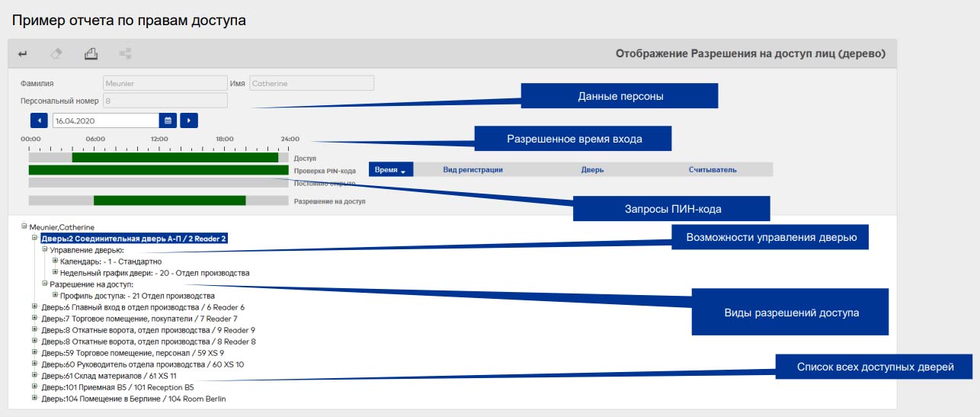Click the Дверь column header
Screen dimensions: 980x417
click(592, 170)
